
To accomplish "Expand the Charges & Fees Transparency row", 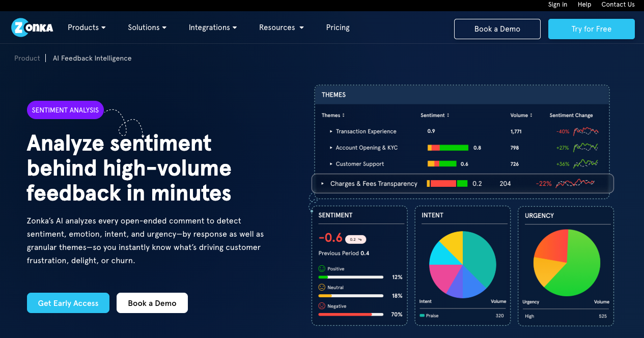I will click(323, 183).
